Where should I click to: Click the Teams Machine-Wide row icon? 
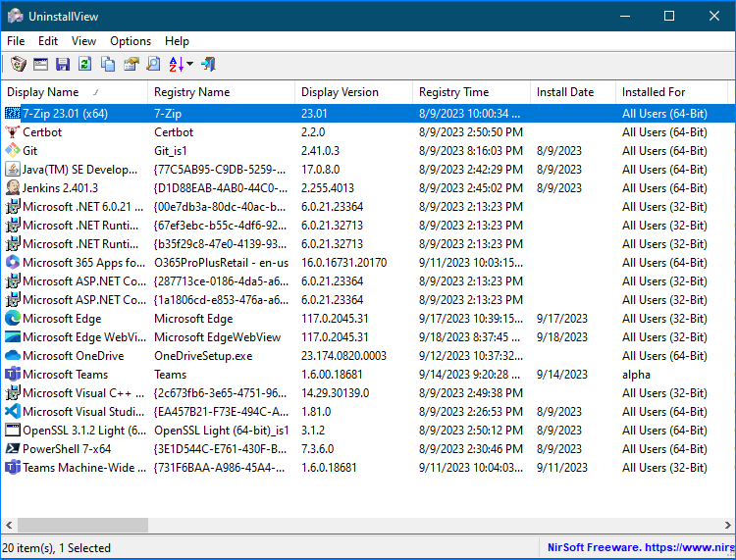pos(13,468)
